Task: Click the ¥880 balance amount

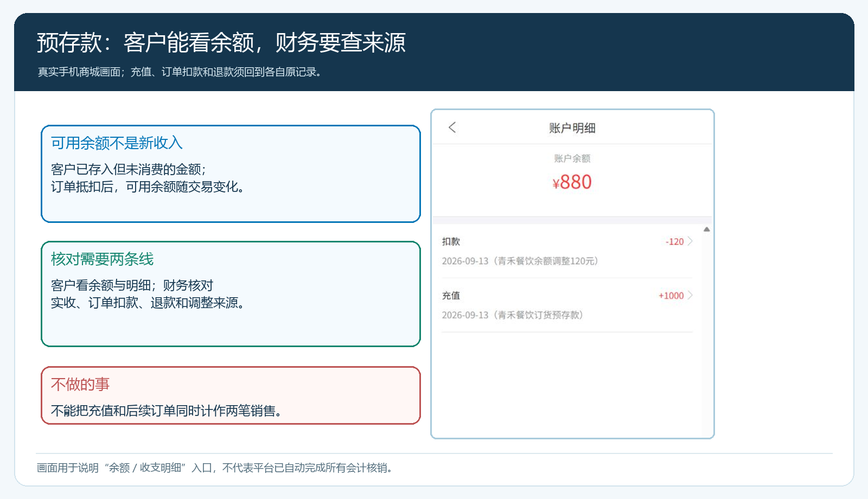Action: point(572,182)
